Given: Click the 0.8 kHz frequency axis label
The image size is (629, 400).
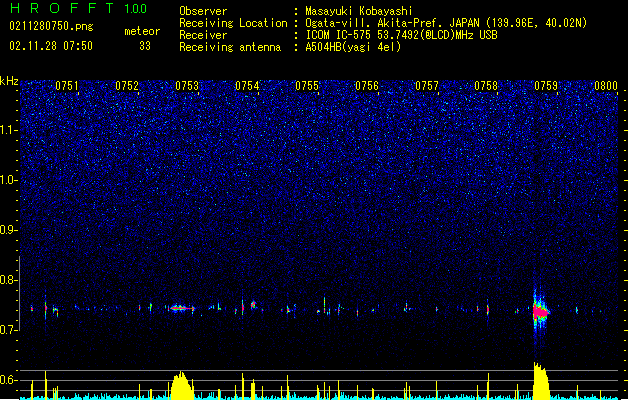Looking at the screenshot, I should point(9,280).
